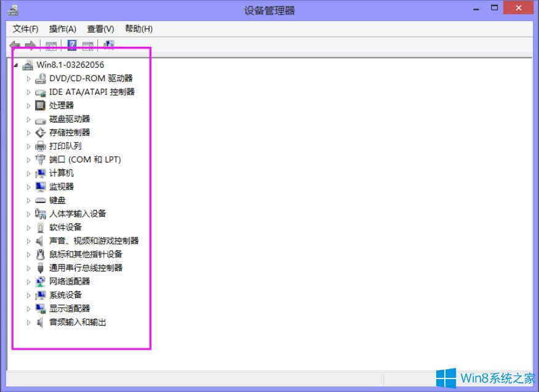Click the 监视器 monitor icon

(39, 186)
